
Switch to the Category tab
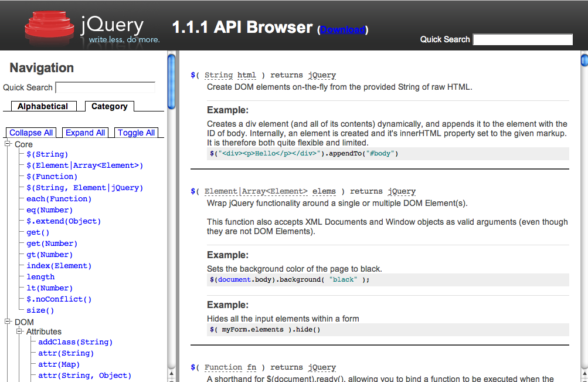[109, 106]
